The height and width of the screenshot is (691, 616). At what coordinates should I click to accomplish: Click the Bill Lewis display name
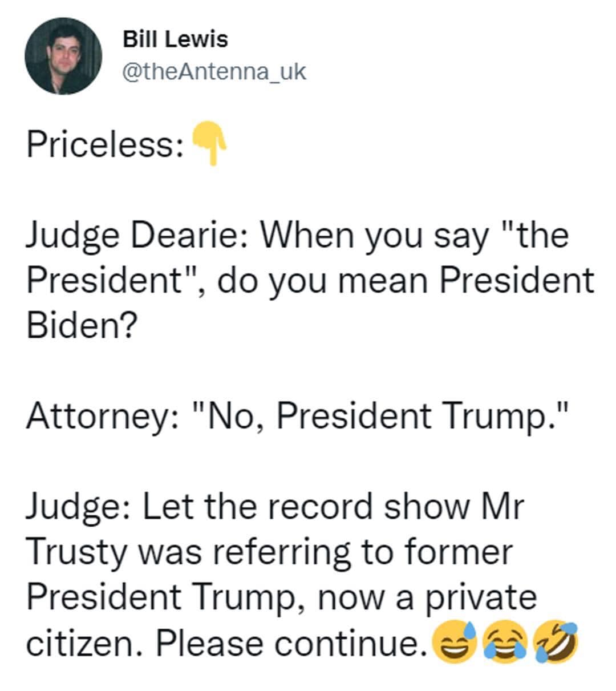pyautogui.click(x=176, y=39)
